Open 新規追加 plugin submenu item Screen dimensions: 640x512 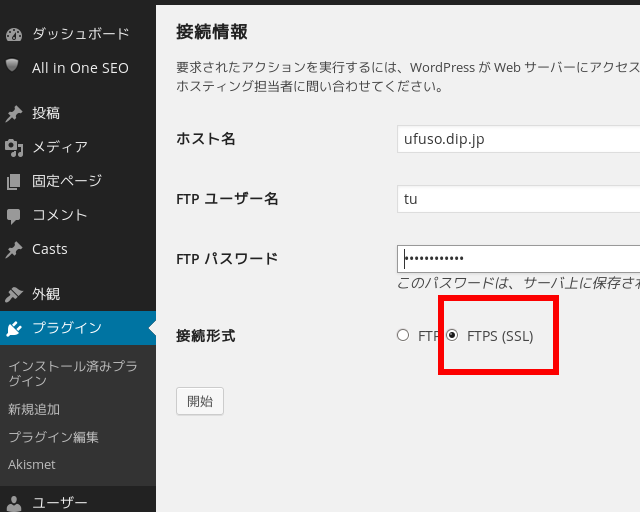(34, 409)
